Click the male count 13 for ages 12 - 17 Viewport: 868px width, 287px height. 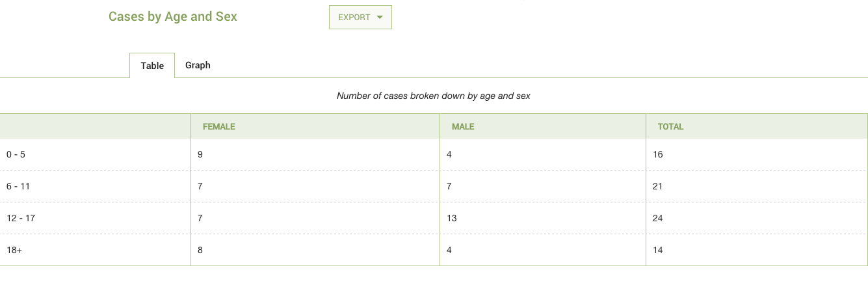[x=452, y=218]
